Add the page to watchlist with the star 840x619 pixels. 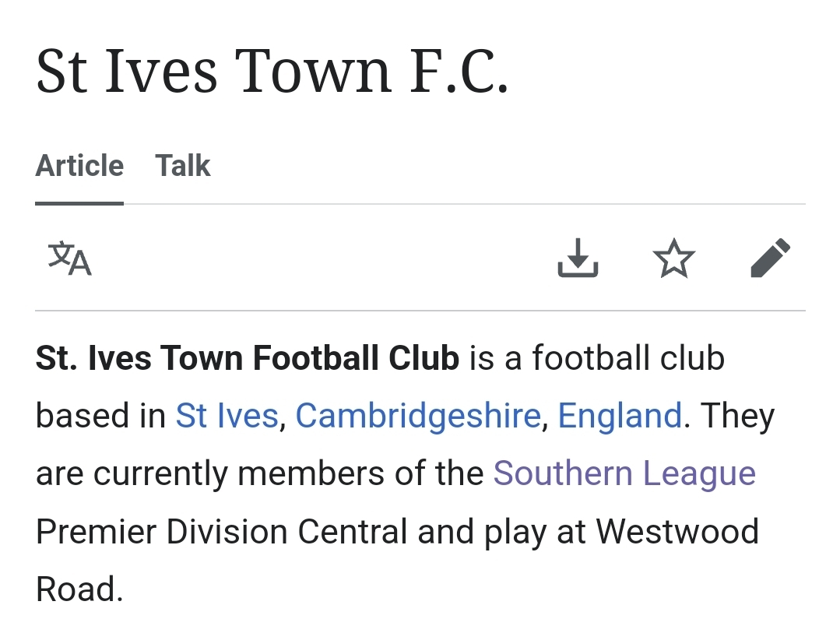coord(674,259)
